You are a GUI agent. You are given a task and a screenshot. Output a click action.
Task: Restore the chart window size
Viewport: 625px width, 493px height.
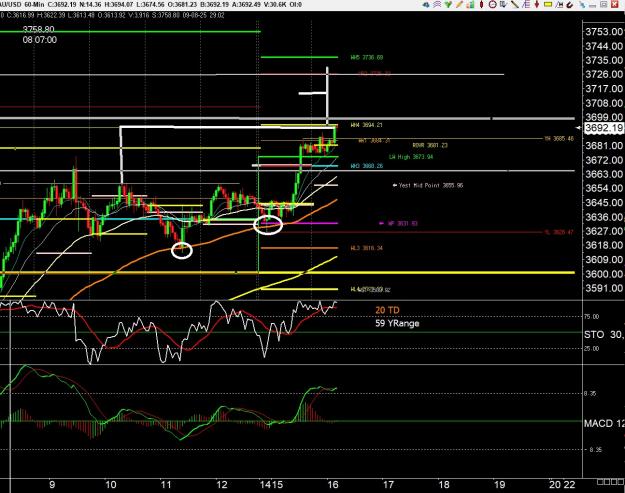(604, 5)
